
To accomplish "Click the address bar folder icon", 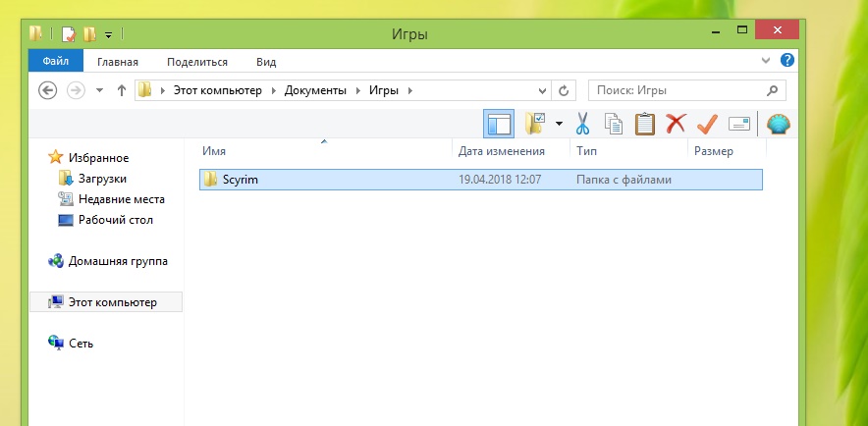I will [144, 89].
